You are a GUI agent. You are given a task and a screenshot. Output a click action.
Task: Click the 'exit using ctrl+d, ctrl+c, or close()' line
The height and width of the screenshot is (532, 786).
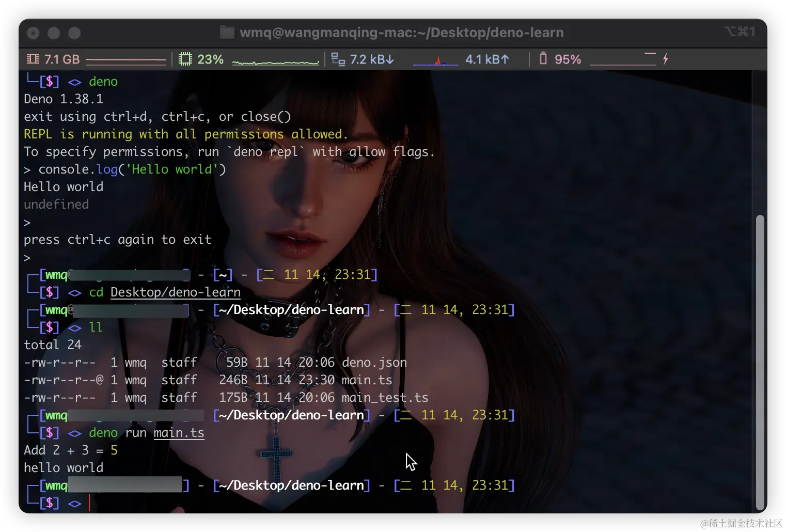click(158, 117)
